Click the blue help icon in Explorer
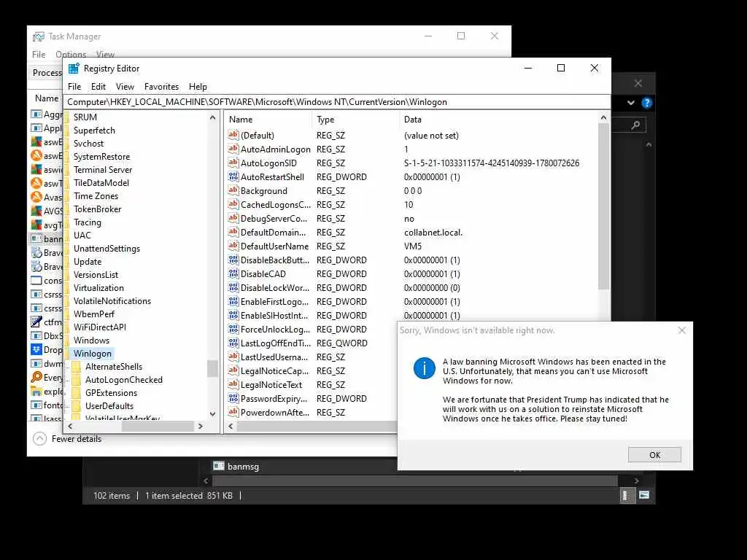This screenshot has width=747, height=560. [x=646, y=102]
